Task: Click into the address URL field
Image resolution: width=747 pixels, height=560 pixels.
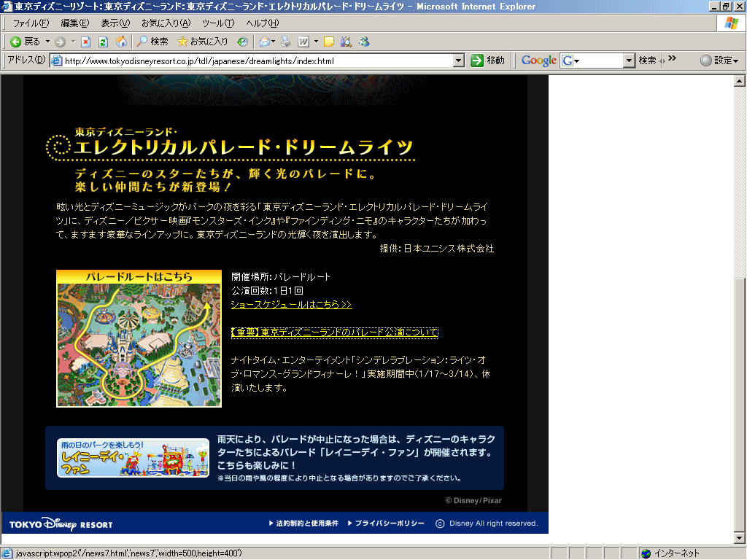Action: pos(258,61)
